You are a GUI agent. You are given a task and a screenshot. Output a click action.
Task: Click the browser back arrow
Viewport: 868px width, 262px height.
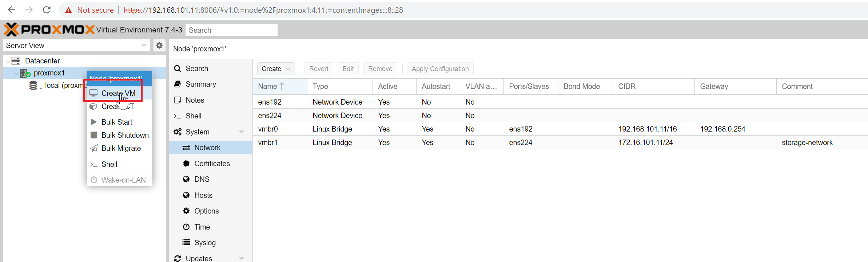click(12, 10)
